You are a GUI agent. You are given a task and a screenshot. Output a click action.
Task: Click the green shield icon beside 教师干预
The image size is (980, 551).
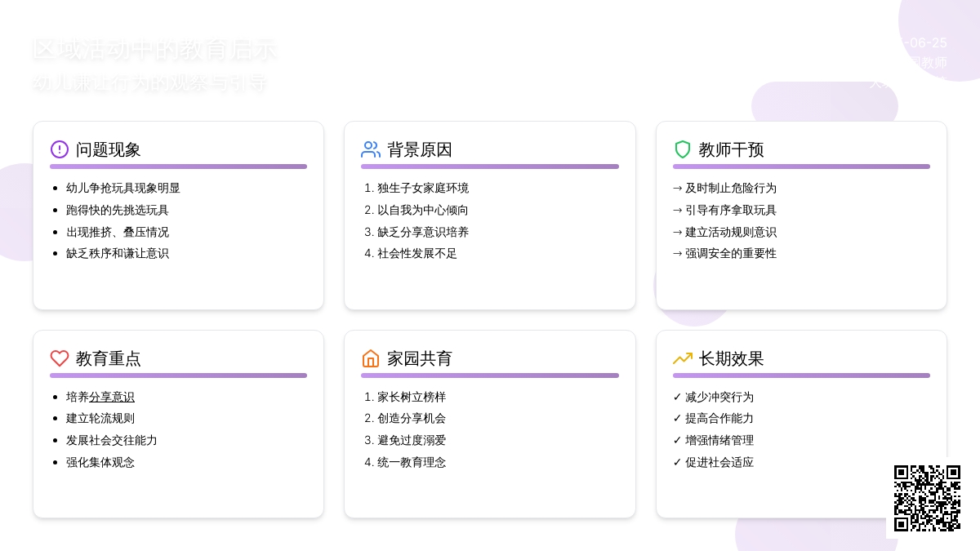(x=683, y=149)
